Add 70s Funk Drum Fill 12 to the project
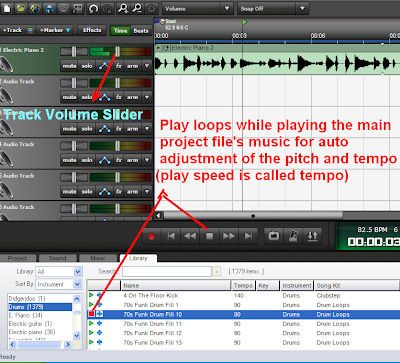 pos(100,333)
